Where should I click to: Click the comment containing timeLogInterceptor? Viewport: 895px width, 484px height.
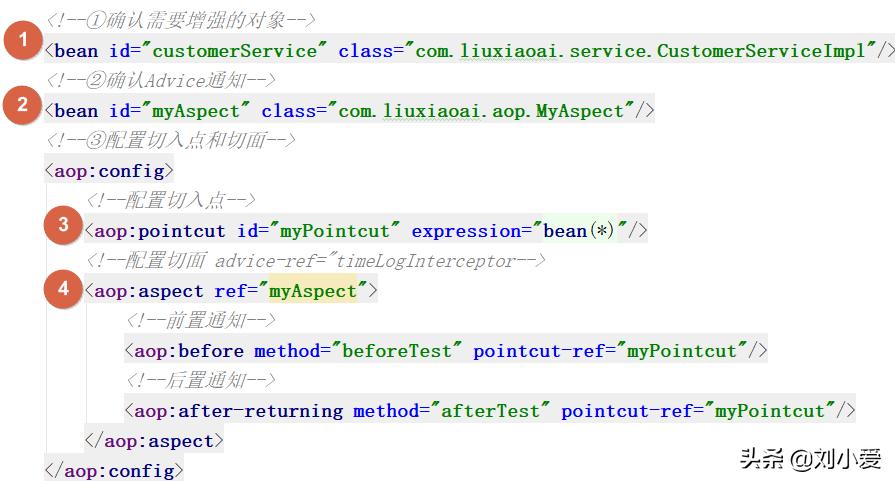[x=316, y=261]
